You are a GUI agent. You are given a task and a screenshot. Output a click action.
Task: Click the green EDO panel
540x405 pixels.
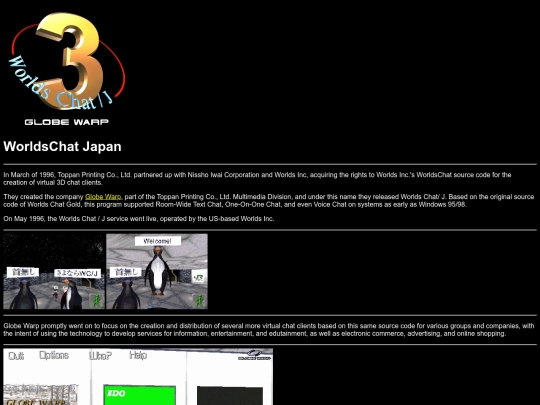pos(139,395)
